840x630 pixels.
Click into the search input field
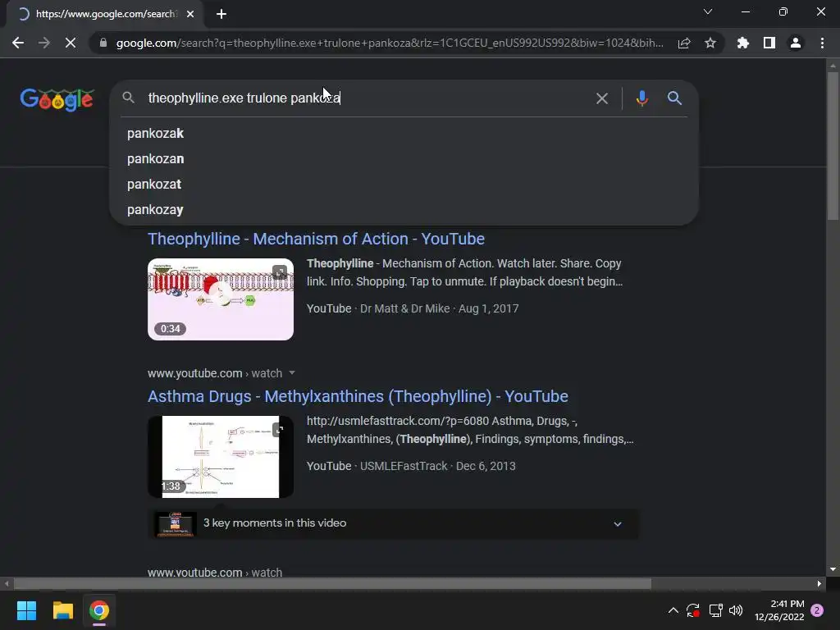[x=367, y=98]
